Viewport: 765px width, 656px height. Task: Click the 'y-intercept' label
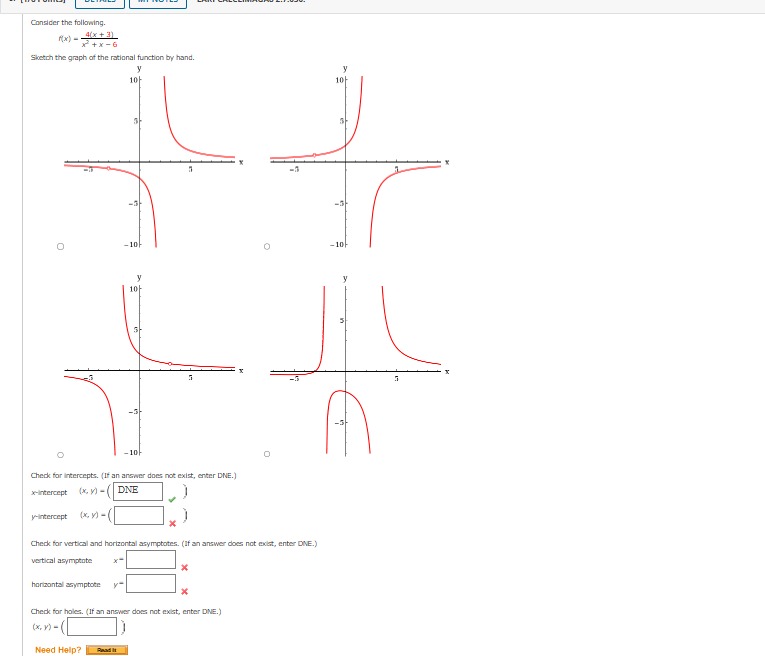[49, 517]
